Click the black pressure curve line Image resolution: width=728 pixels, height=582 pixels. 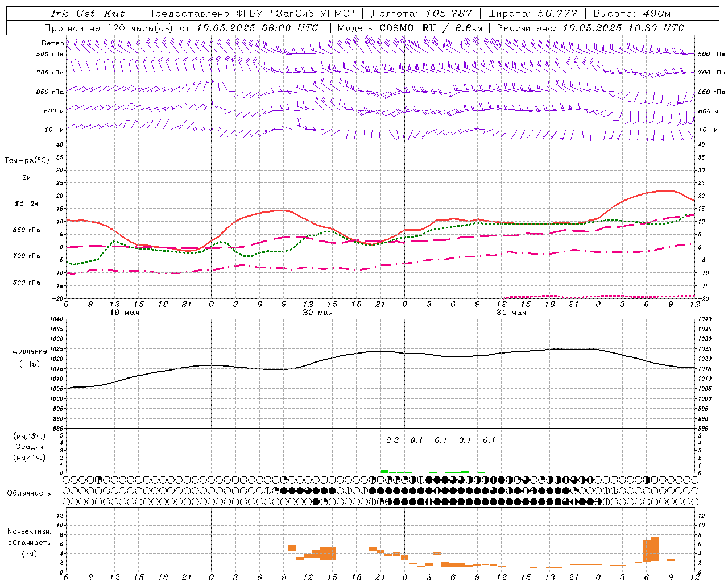click(x=381, y=351)
